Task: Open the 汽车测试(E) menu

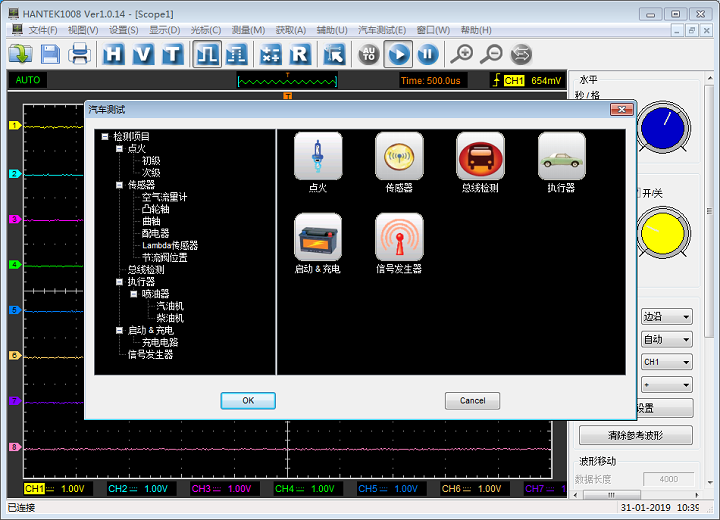Action: tap(382, 30)
